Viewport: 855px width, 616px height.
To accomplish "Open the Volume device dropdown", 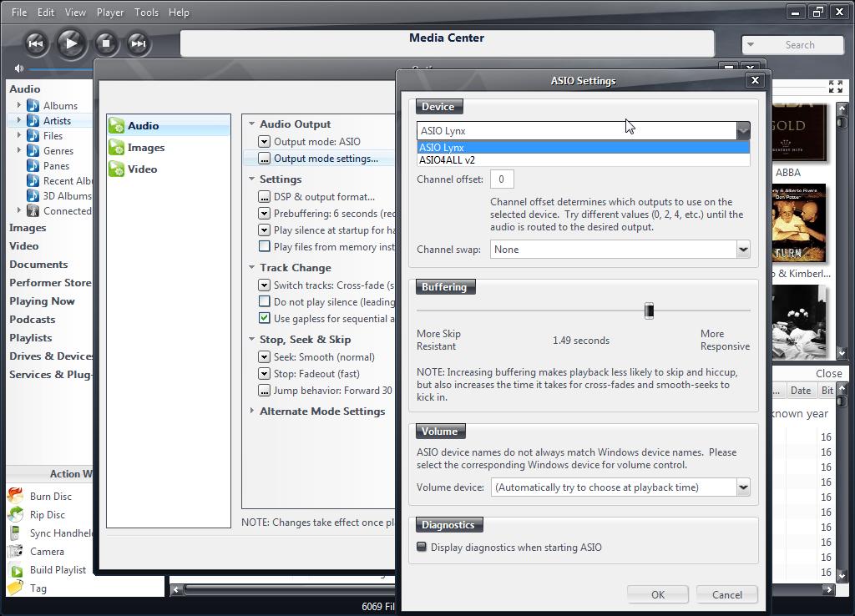I will [742, 487].
